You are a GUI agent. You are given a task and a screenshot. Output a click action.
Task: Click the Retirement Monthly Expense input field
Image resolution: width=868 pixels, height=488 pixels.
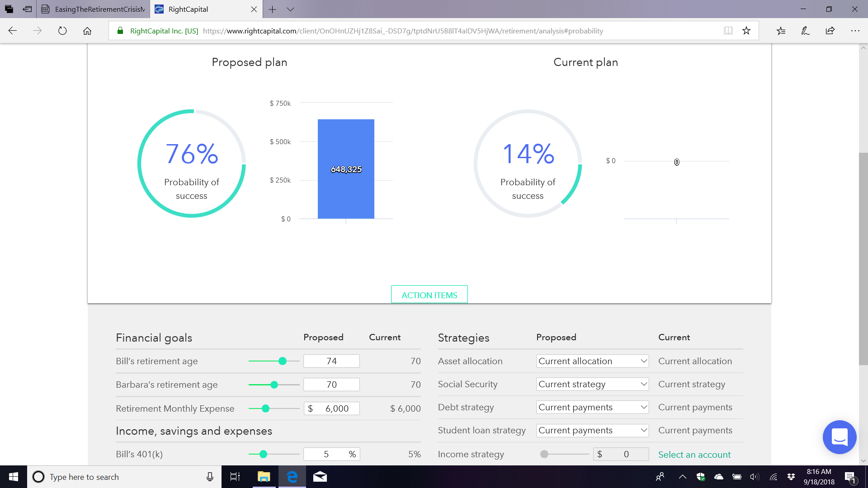coord(336,408)
